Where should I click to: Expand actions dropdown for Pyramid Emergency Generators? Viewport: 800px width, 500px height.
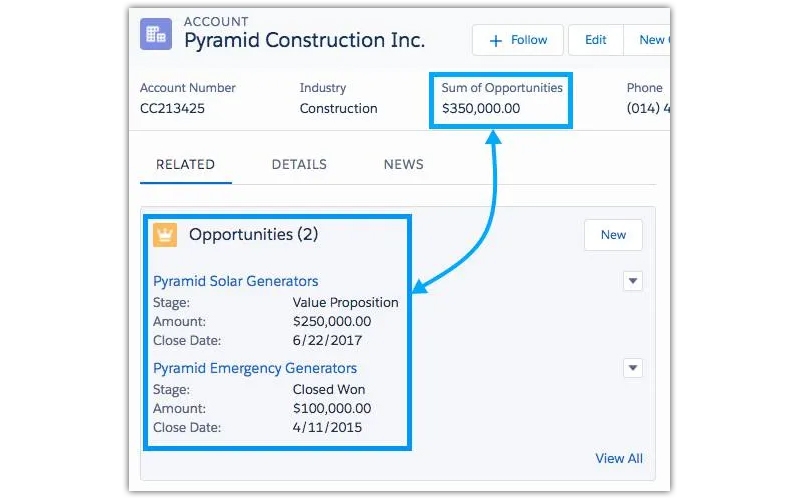[632, 368]
